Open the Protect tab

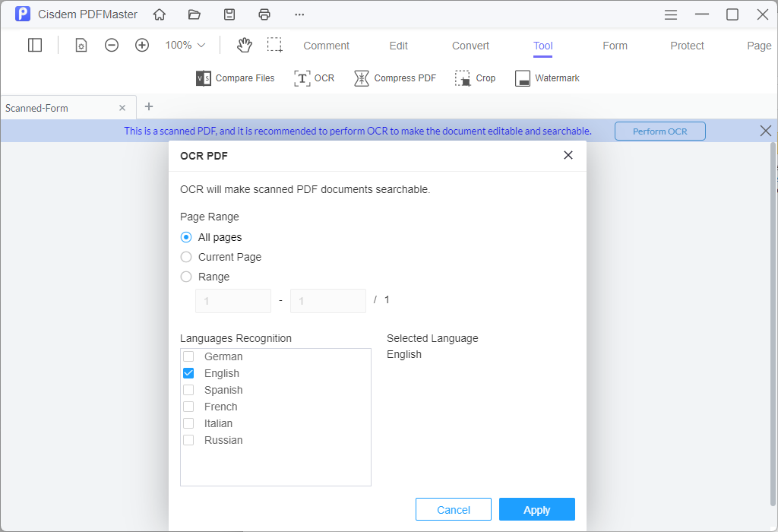(687, 45)
